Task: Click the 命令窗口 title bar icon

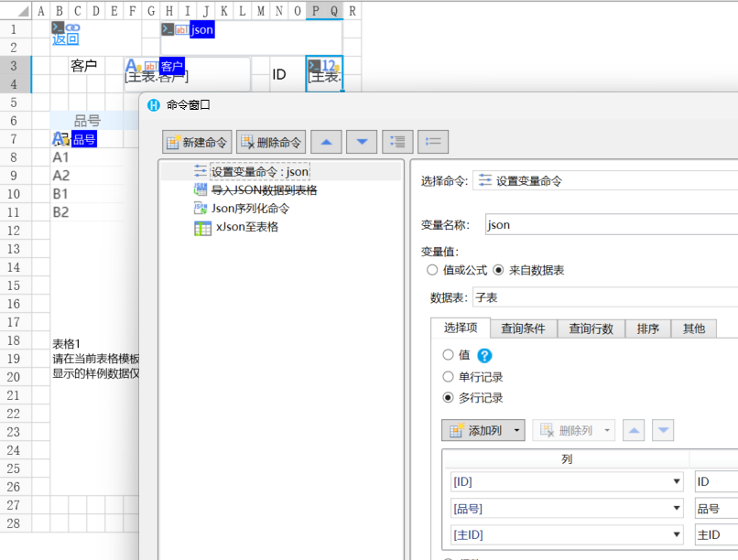Action: pos(154,105)
